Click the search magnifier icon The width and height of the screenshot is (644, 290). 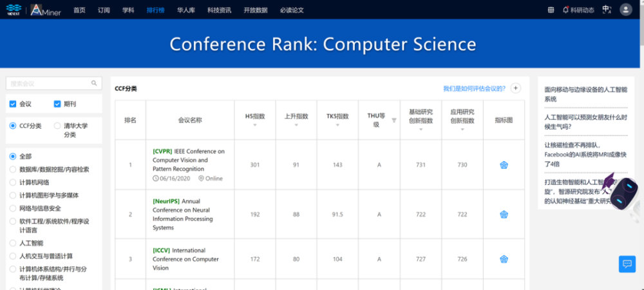[x=94, y=83]
